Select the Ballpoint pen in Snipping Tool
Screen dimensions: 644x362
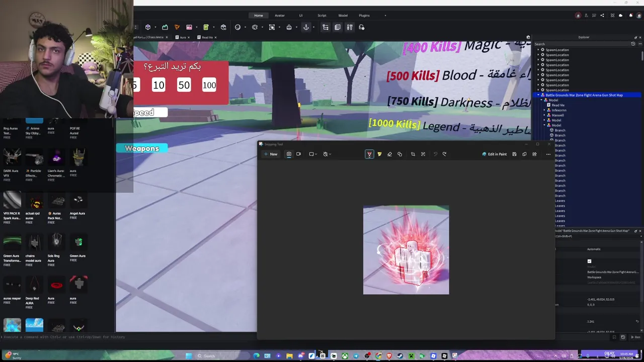tap(369, 154)
